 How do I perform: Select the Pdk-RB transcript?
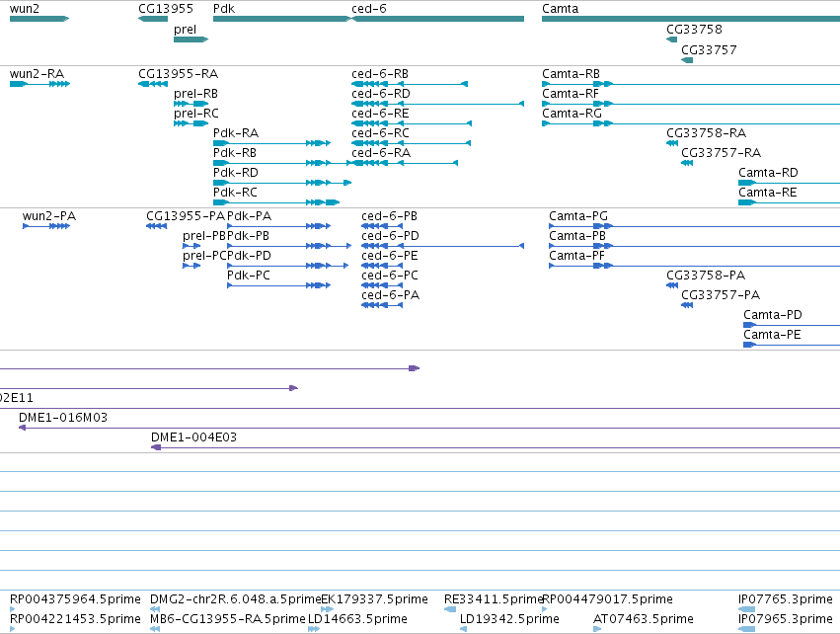pyautogui.click(x=281, y=163)
